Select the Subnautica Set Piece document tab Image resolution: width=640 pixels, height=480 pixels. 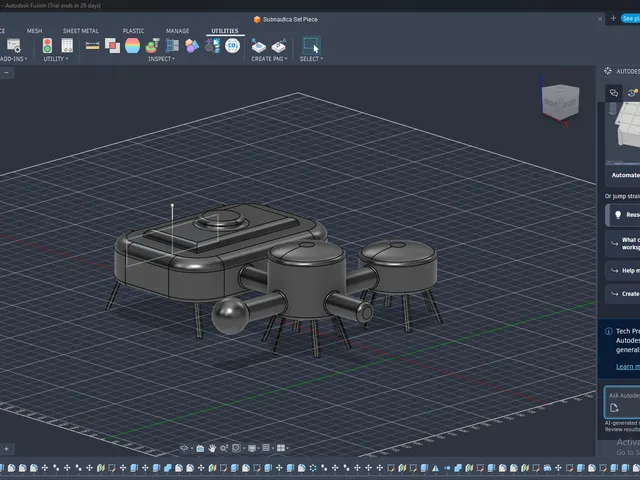pyautogui.click(x=286, y=19)
